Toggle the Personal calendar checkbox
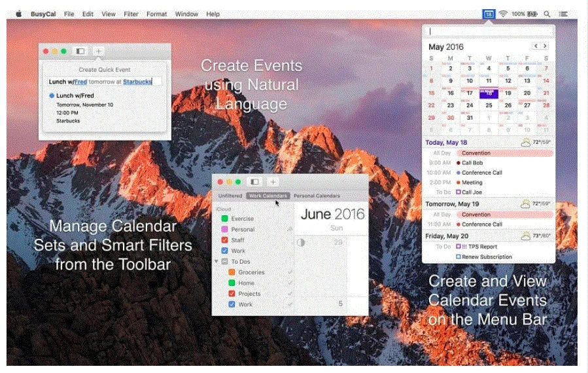The width and height of the screenshot is (588, 373). 224,229
